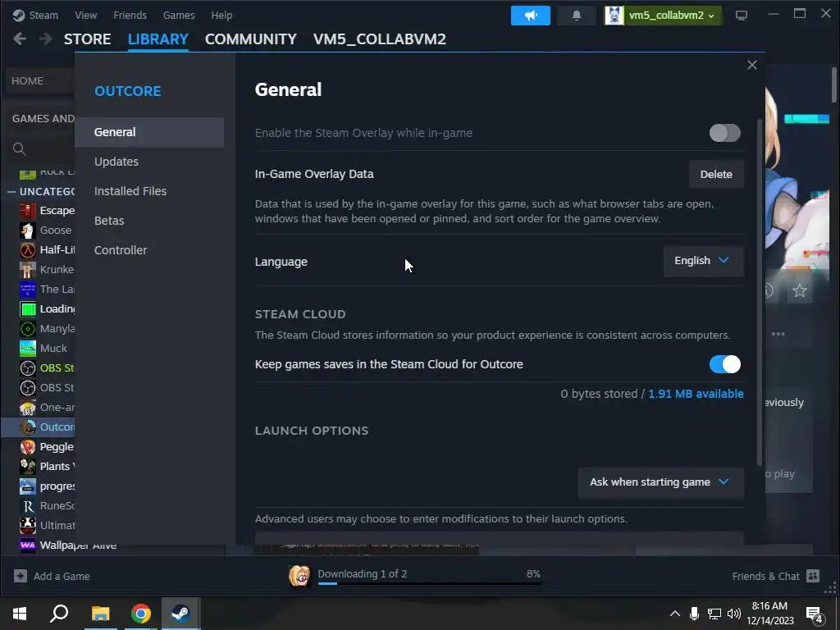Select the Goose game icon
Screen dimensions: 840x630
click(x=28, y=230)
